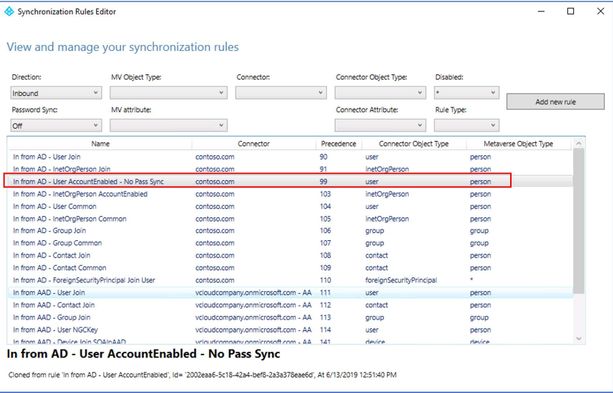Click precedence value 99
This screenshot has height=393, width=613.
pyautogui.click(x=323, y=181)
